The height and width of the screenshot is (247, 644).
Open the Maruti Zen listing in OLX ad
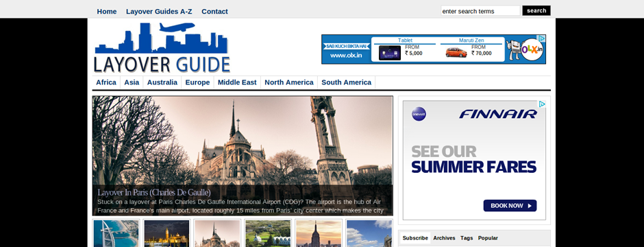pos(471,40)
